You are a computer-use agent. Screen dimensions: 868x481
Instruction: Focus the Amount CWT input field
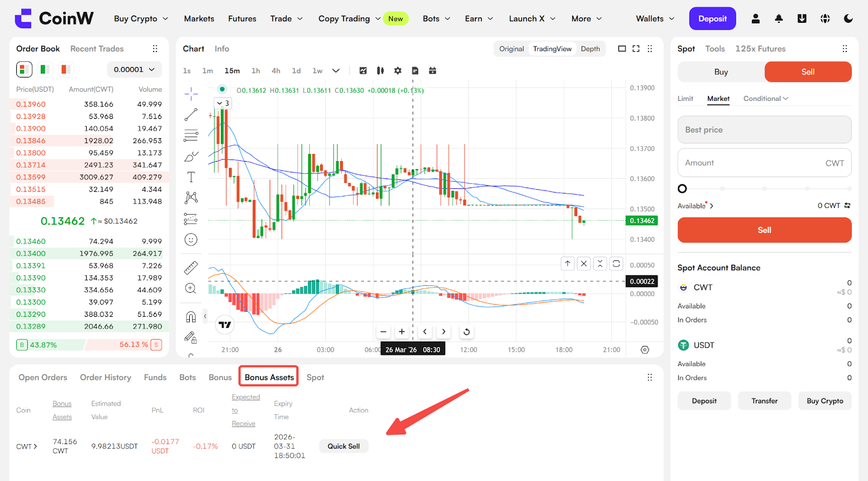click(x=764, y=163)
